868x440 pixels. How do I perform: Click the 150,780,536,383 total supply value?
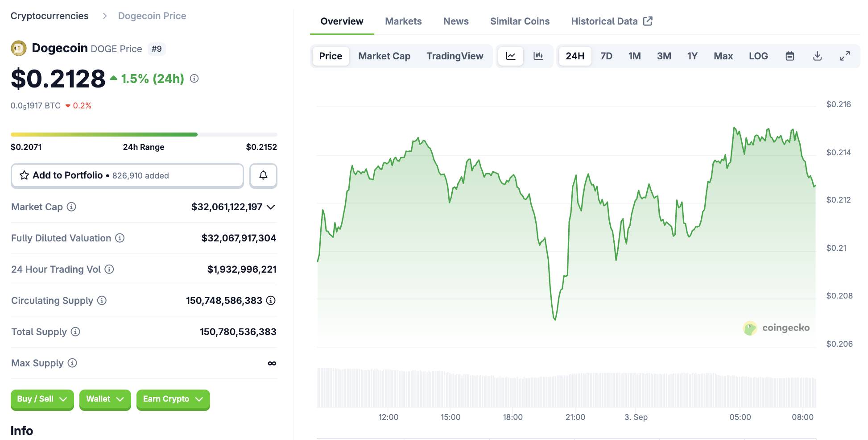(x=238, y=332)
